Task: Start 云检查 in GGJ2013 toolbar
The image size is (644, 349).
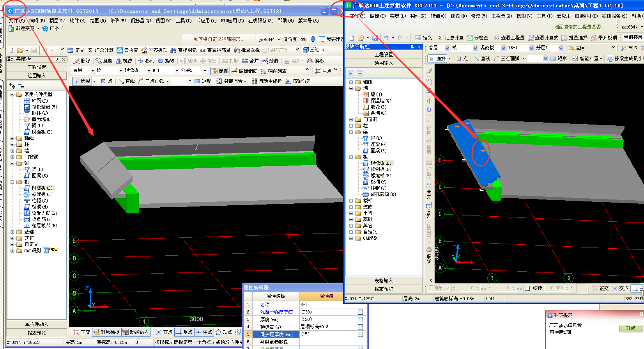Action: [x=127, y=50]
